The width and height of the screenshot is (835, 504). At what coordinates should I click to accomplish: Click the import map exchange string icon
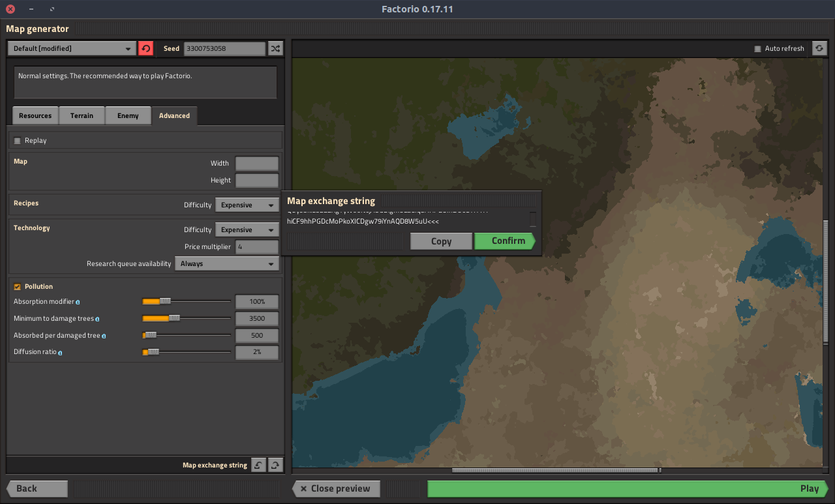[258, 465]
